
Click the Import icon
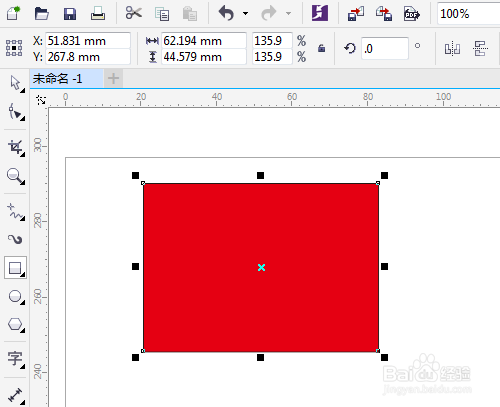tap(356, 14)
